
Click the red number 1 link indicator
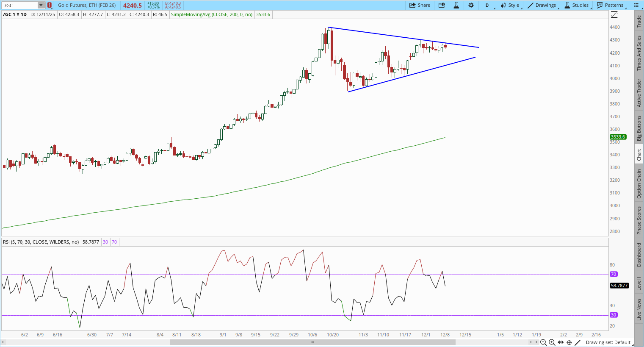(50, 6)
